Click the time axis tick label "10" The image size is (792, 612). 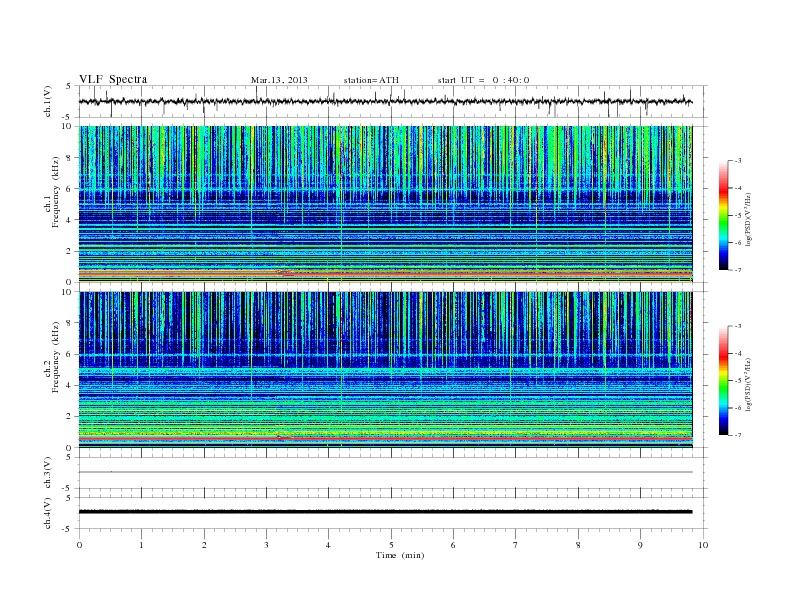click(703, 545)
